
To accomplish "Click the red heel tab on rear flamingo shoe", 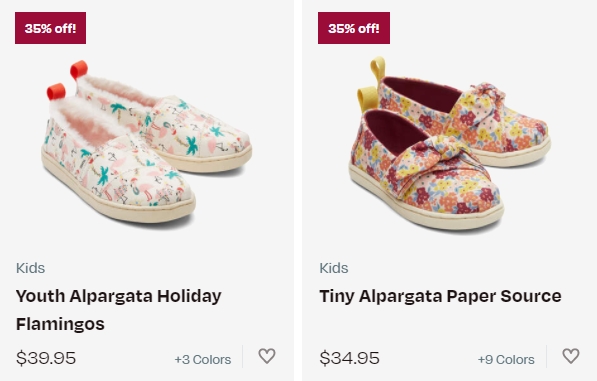I will coord(79,69).
